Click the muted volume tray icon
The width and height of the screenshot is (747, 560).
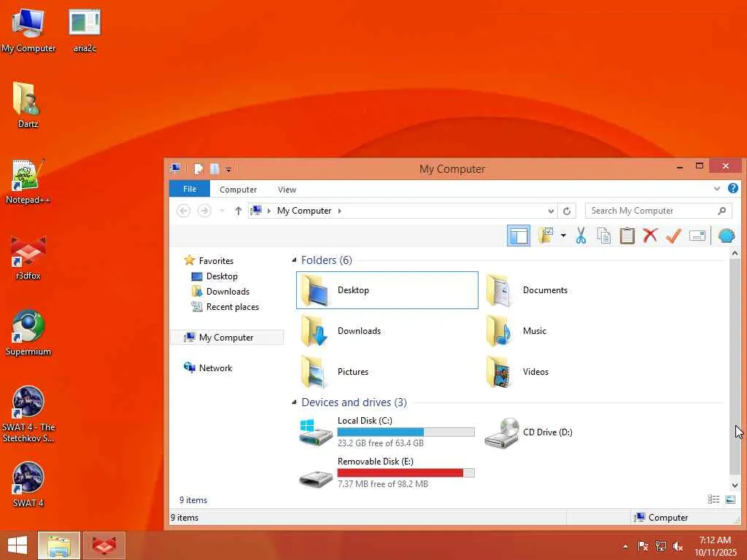click(x=678, y=546)
